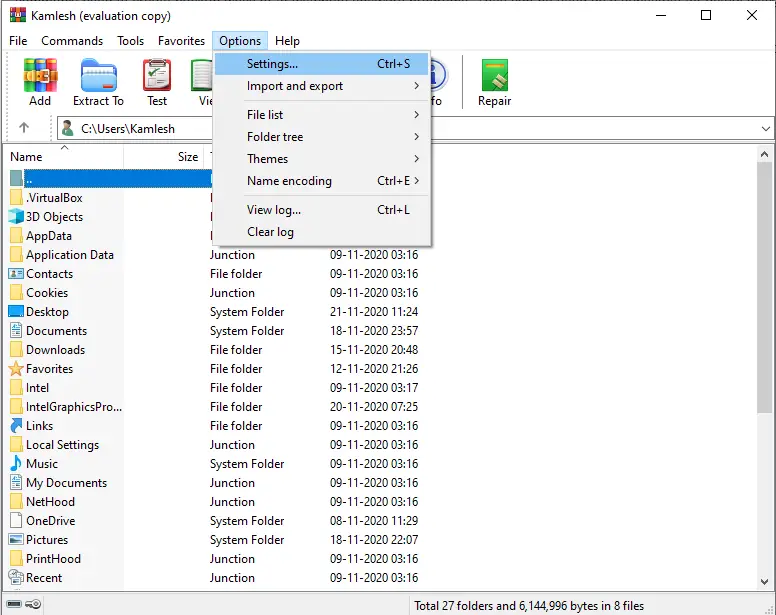This screenshot has height=615, width=776.
Task: Click the date 21-11-2020 11:24 cell
Action: (x=374, y=311)
